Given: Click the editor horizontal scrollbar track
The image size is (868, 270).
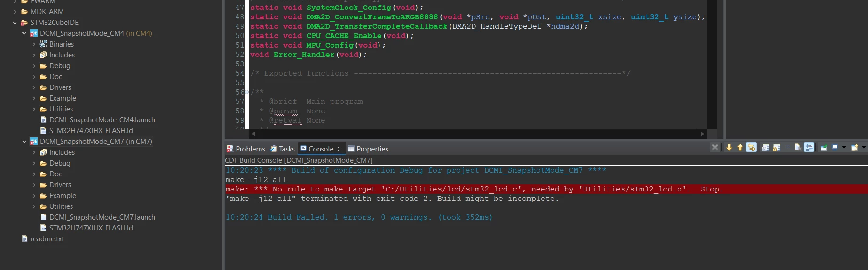Looking at the screenshot, I should (478, 134).
